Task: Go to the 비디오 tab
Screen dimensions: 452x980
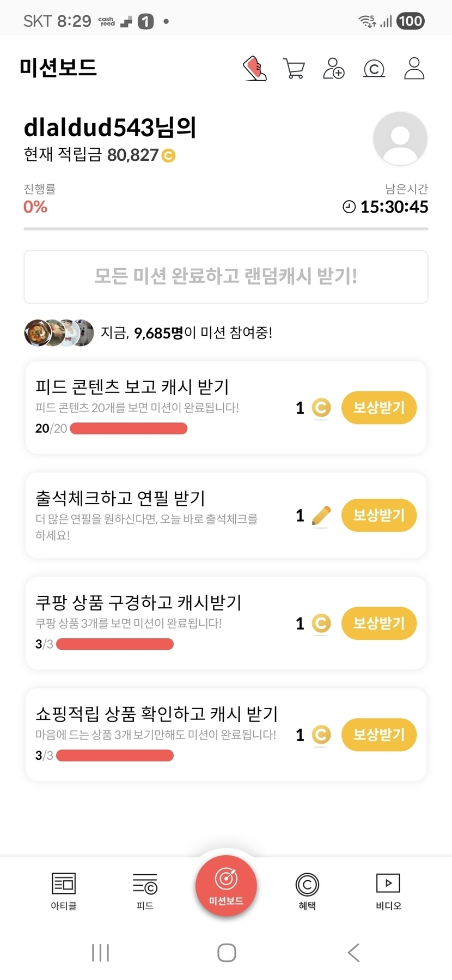Action: click(x=388, y=890)
